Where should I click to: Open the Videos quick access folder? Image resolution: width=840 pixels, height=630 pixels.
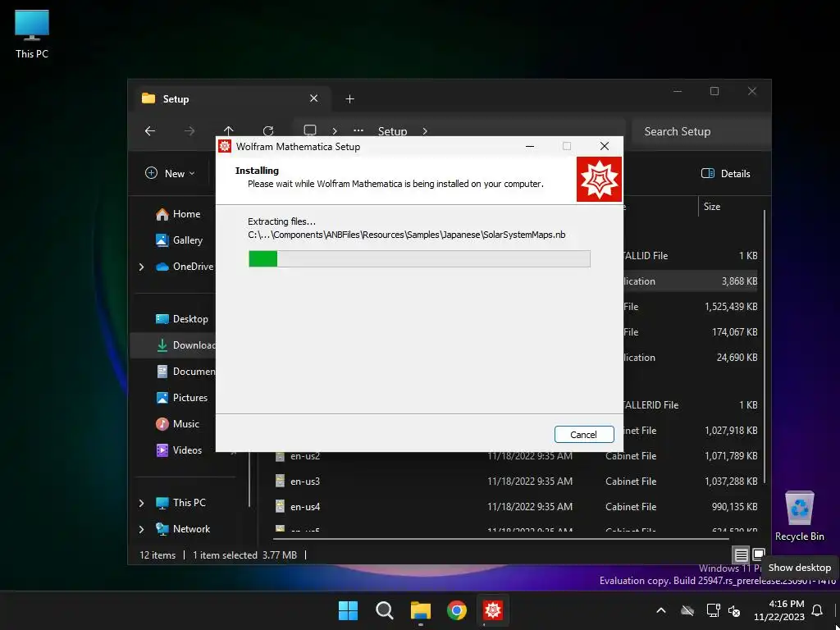tap(179, 450)
